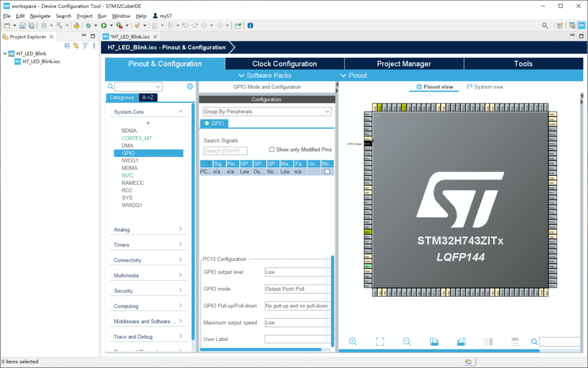Open the Tools tab
Image resolution: width=588 pixels, height=368 pixels.
(x=524, y=64)
